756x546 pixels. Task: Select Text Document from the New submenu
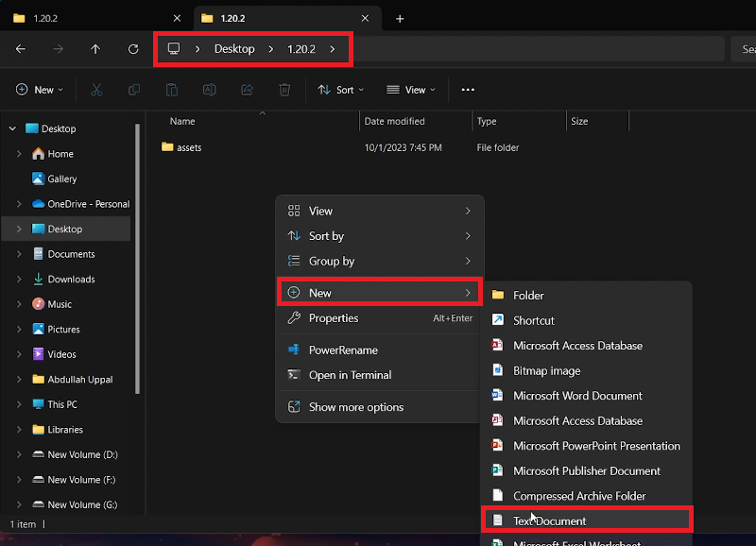coord(549,520)
